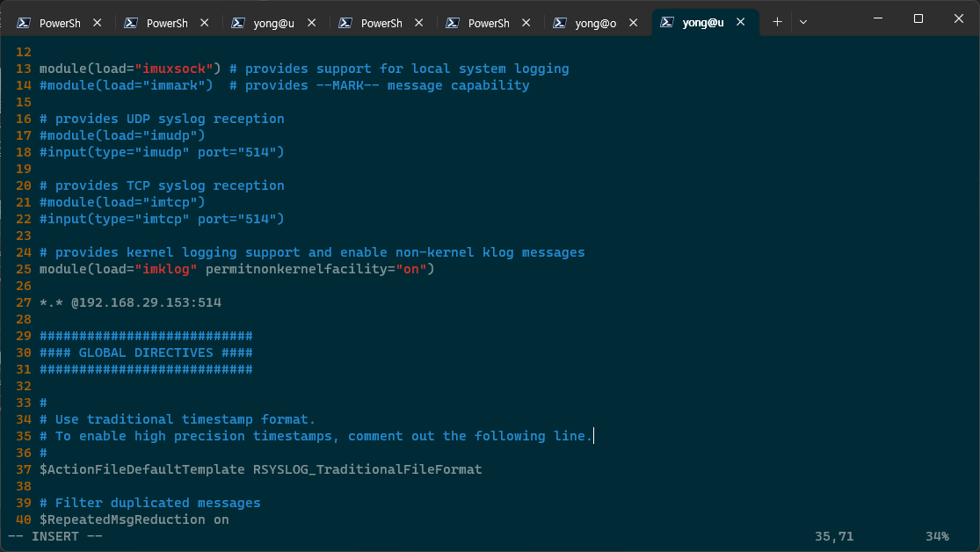The image size is (980, 552).
Task: Click '$RepeatedMsgReduction on' directive
Action: pyautogui.click(x=134, y=519)
